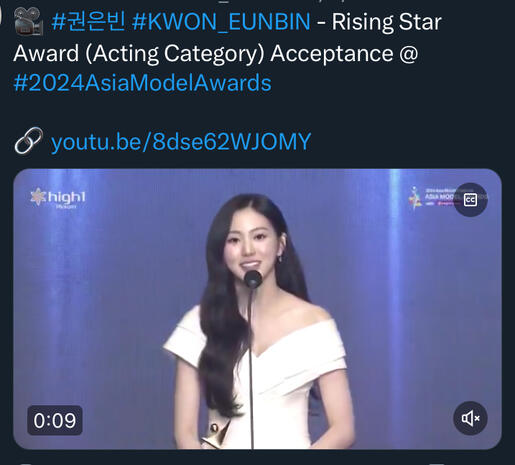
Task: Click the high1 logo watermark
Action: tap(58, 198)
